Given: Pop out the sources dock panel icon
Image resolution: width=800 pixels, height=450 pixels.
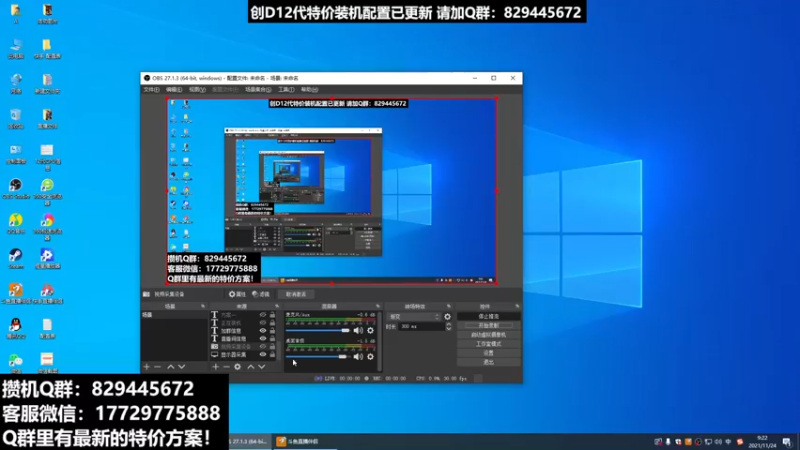Looking at the screenshot, I should click(x=277, y=306).
